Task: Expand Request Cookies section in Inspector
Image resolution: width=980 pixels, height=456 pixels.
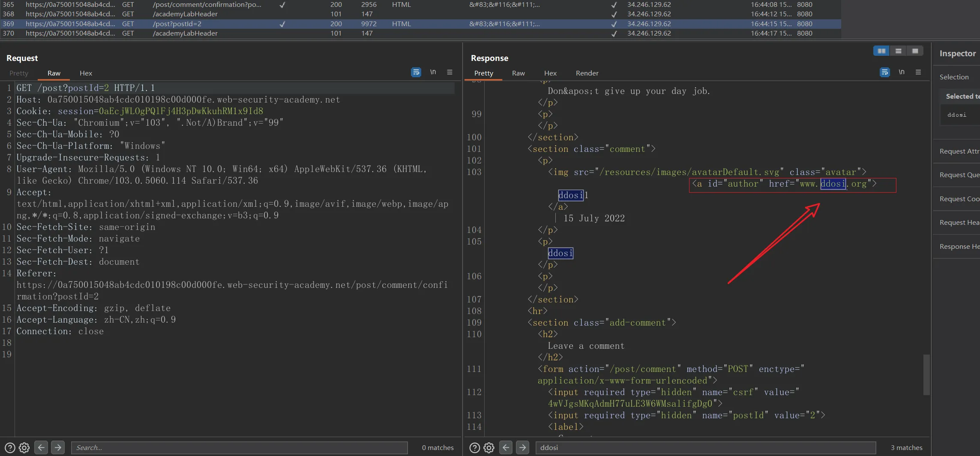Action: (x=956, y=199)
